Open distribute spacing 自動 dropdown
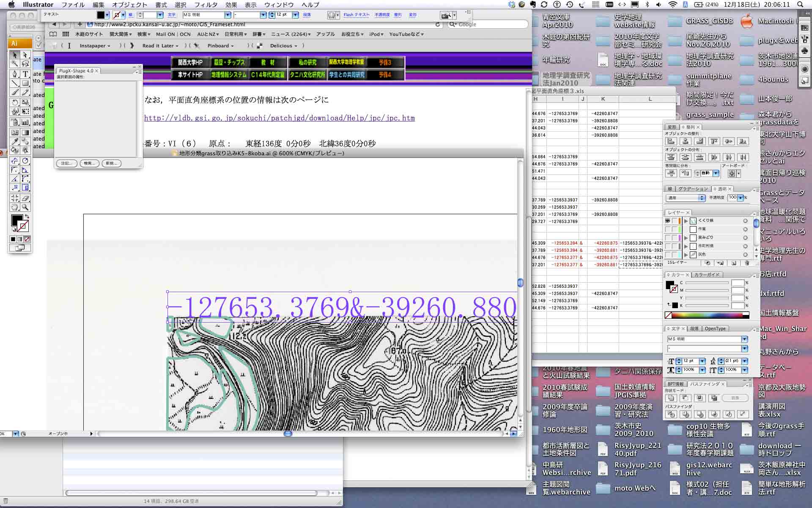812x508 pixels. point(716,173)
